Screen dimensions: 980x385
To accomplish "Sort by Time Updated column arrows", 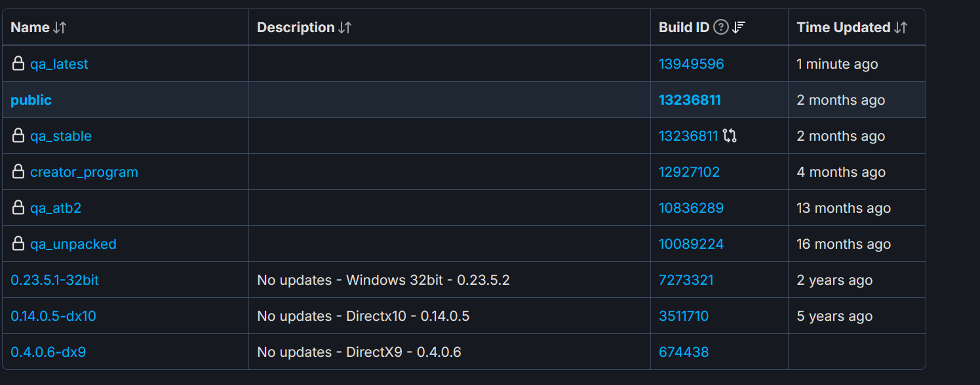I will click(901, 27).
